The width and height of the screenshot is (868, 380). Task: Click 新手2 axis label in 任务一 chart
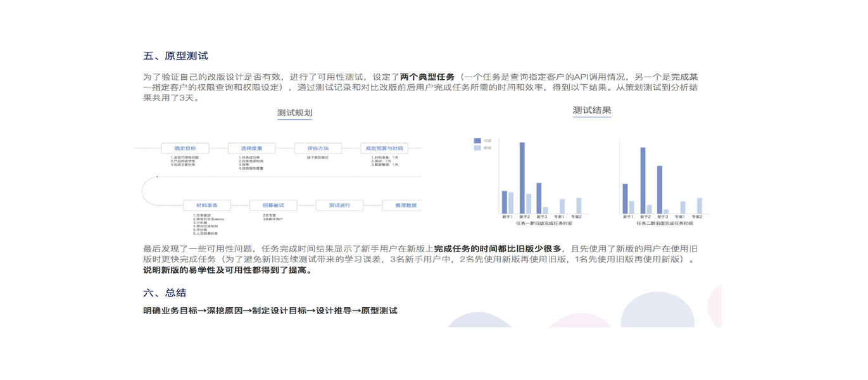click(x=525, y=217)
